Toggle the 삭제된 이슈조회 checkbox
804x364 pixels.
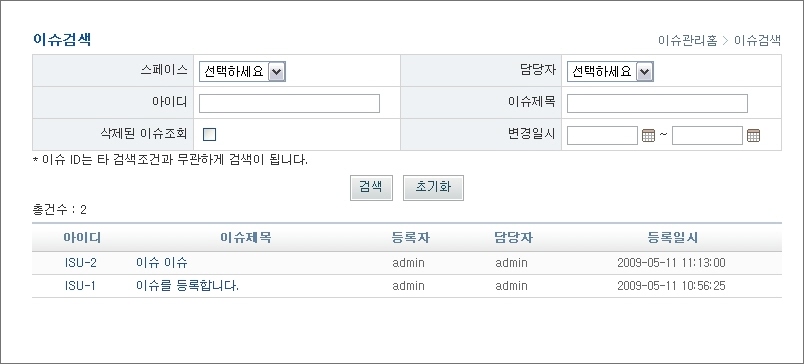click(x=209, y=135)
